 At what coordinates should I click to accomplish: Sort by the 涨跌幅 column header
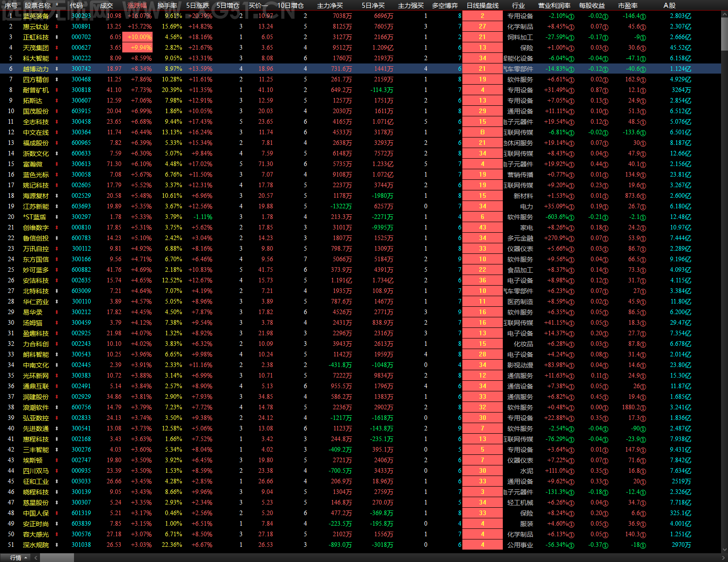click(137, 6)
